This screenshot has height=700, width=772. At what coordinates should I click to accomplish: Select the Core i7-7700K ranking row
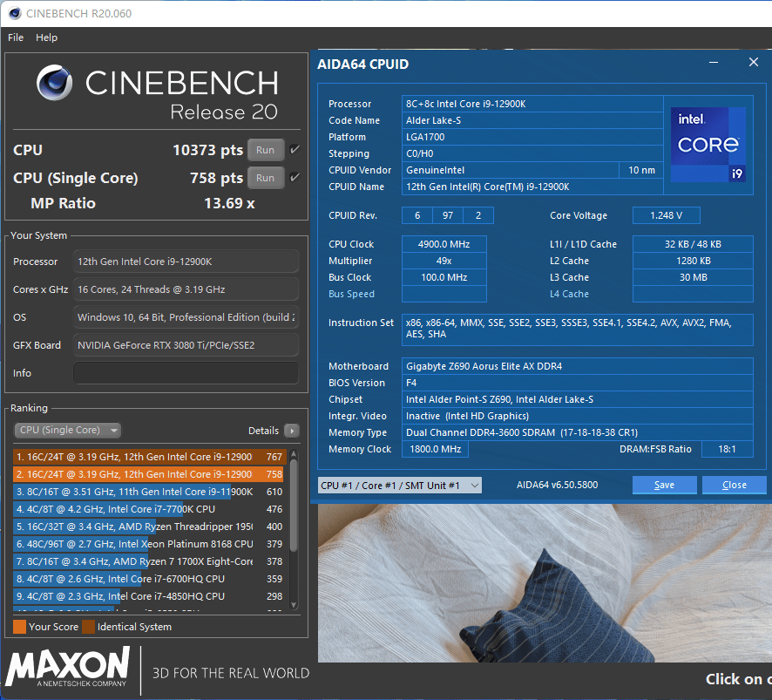point(149,509)
